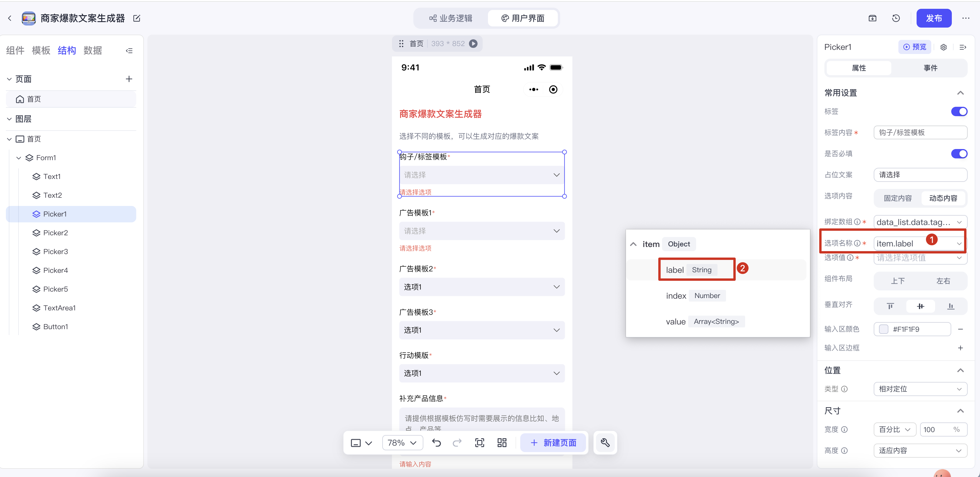Viewport: 980px width, 477px height.
Task: Collapse the Form1 tree node
Action: click(x=18, y=158)
